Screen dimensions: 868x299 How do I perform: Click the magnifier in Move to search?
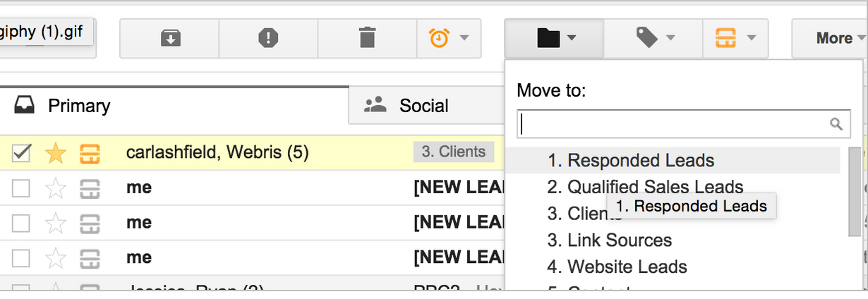(836, 125)
